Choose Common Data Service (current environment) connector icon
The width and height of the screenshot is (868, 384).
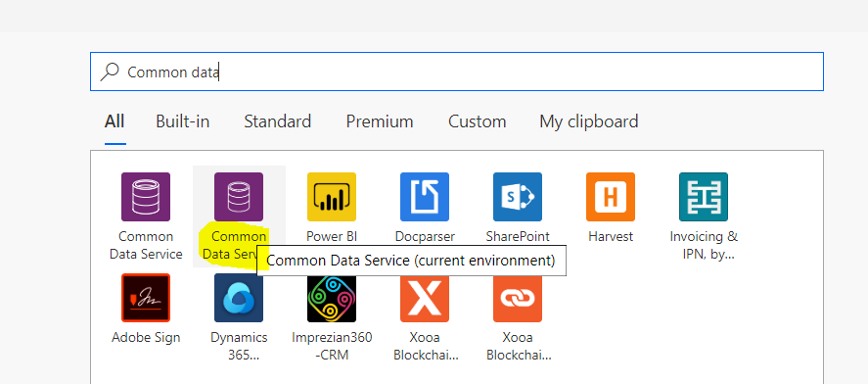pos(239,197)
